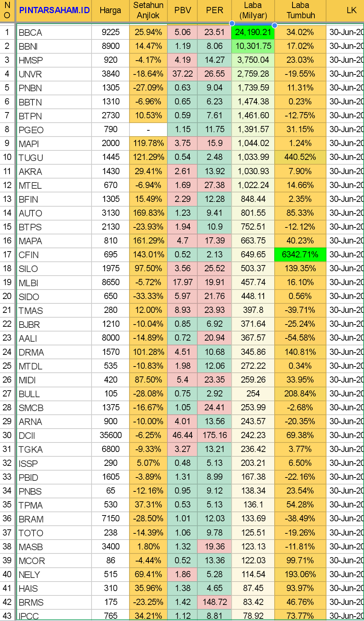The width and height of the screenshot is (364, 621).
Task: Select the Laba (Milyar) header cell
Action: pyautogui.click(x=253, y=11)
